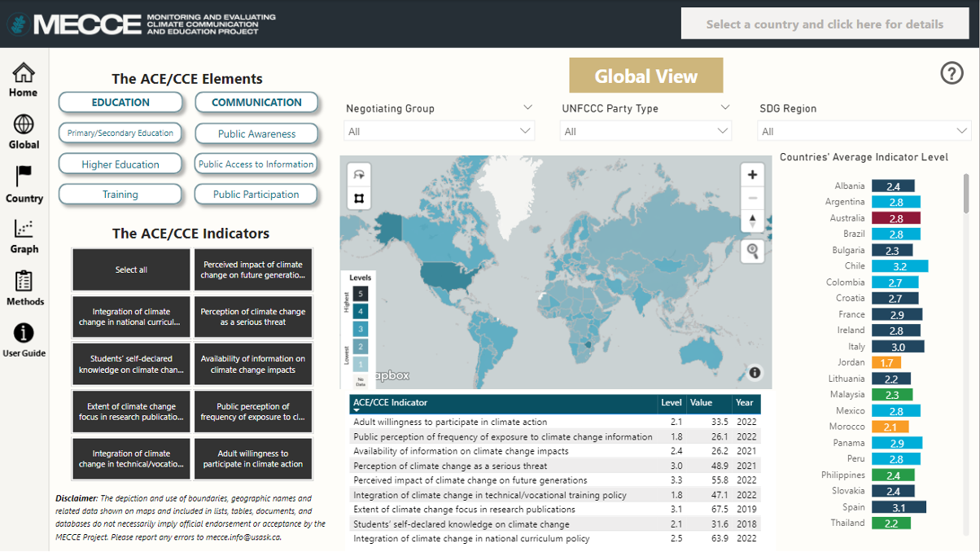
Task: Open the Methods clipboard page
Action: point(24,288)
